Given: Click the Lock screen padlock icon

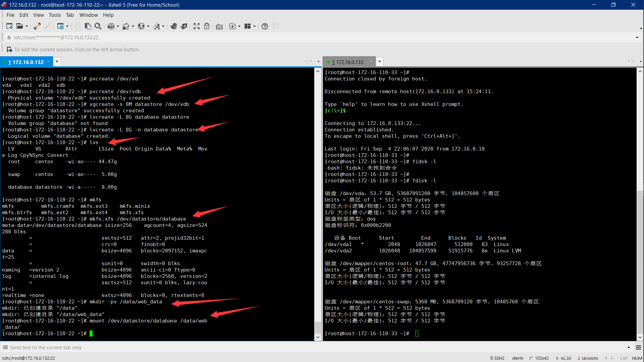Looking at the screenshot, I should coord(207,26).
